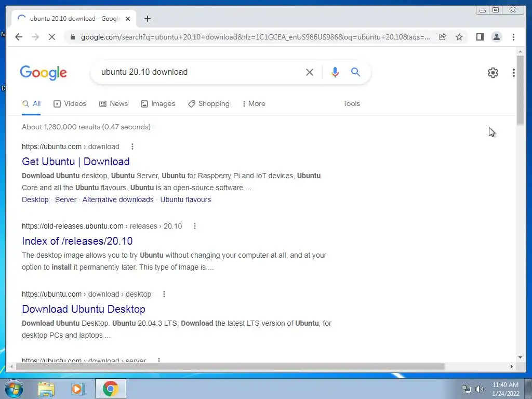Click the About 1,280,000 results text

(86, 127)
